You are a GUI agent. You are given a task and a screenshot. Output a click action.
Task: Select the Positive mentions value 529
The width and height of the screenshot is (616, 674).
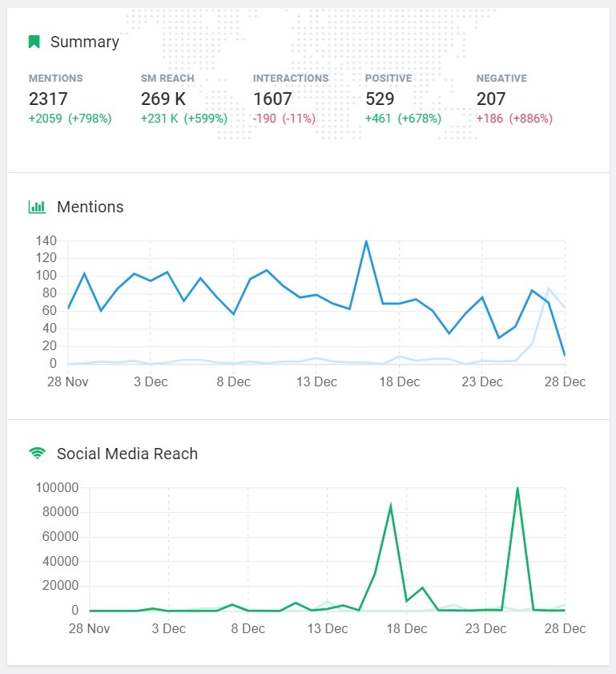click(x=380, y=99)
